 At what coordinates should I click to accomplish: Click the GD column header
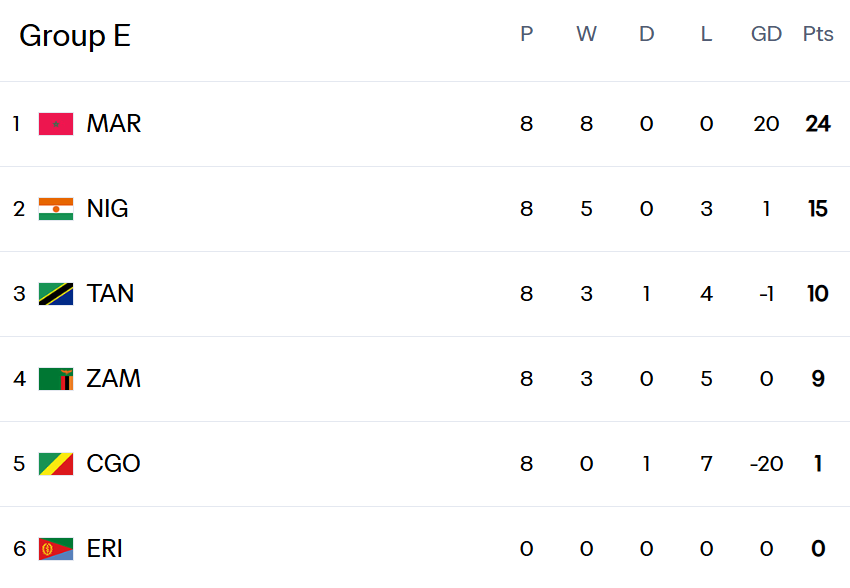(x=766, y=34)
